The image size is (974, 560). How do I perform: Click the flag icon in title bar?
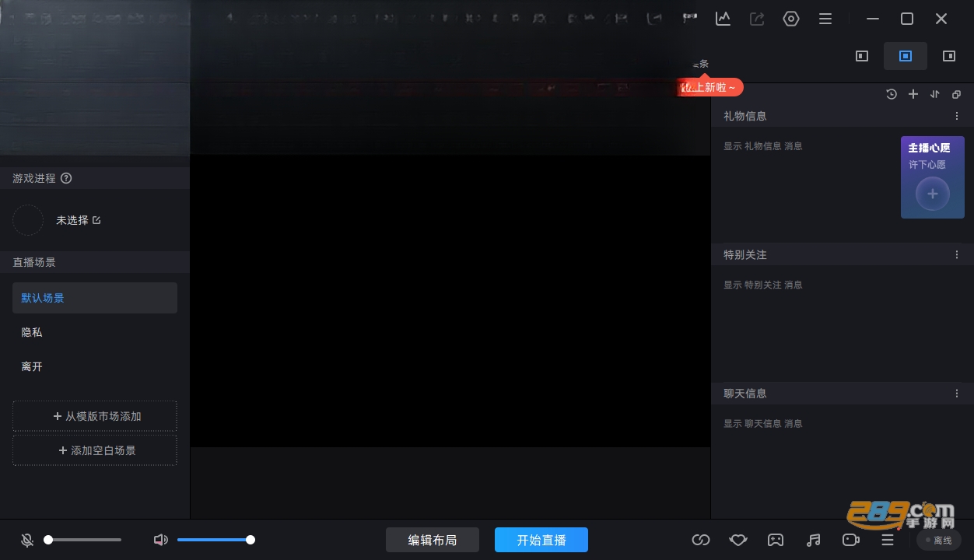[689, 19]
